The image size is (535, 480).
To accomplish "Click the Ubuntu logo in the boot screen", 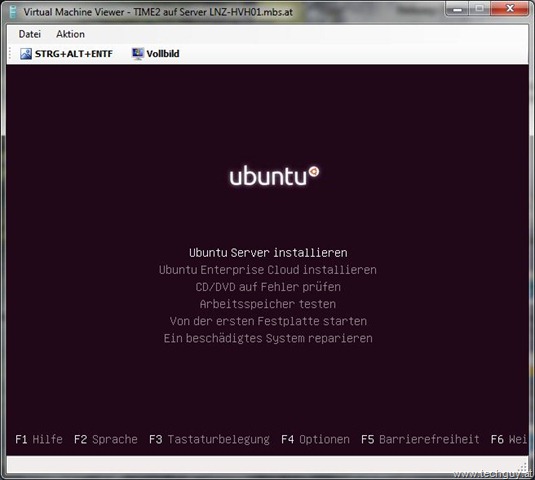I will [x=274, y=176].
